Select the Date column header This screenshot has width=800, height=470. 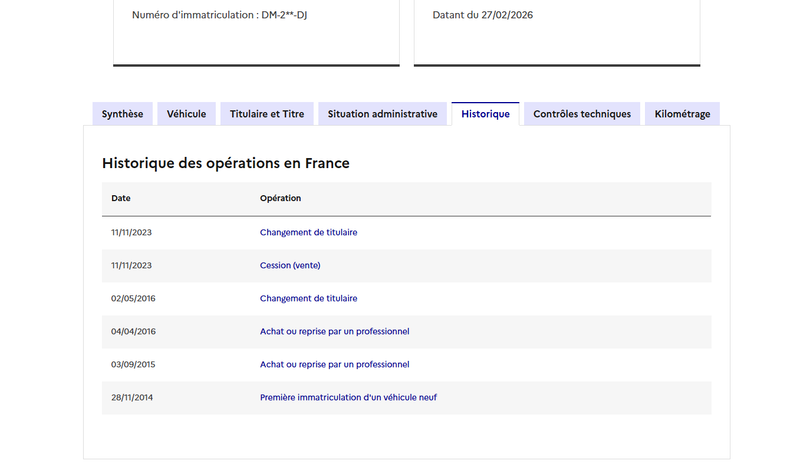click(x=121, y=198)
